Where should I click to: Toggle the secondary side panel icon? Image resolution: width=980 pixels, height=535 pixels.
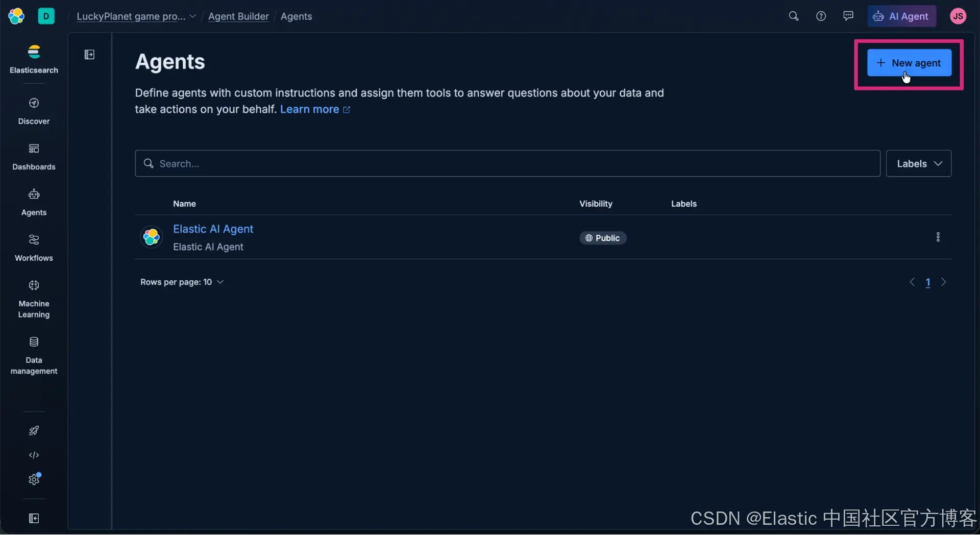coord(89,55)
